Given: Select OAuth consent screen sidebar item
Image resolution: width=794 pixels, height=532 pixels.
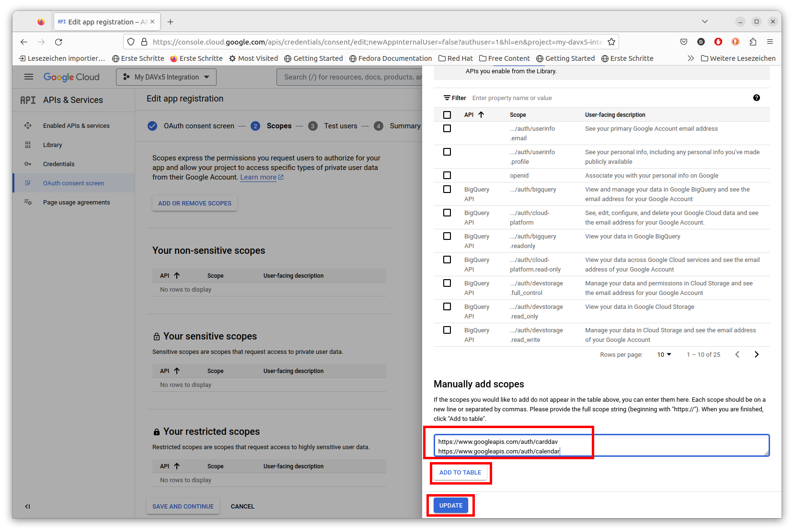Looking at the screenshot, I should point(73,183).
